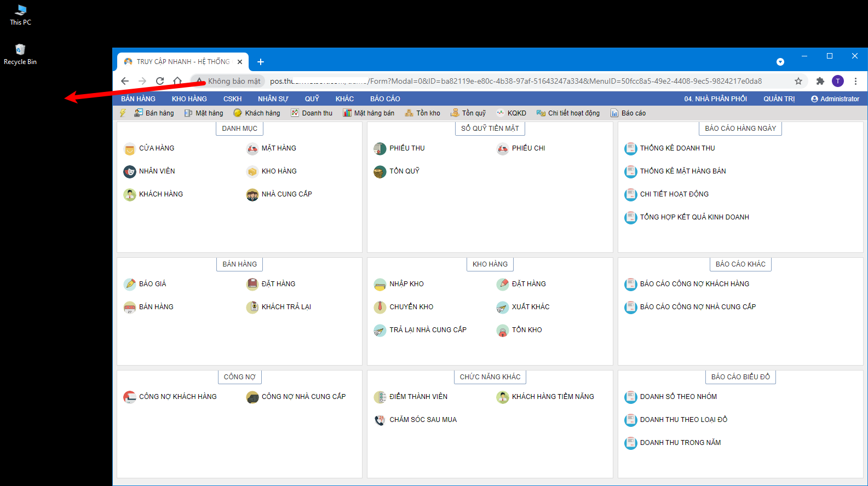Open the QUẢN TRỊ menu

click(779, 99)
